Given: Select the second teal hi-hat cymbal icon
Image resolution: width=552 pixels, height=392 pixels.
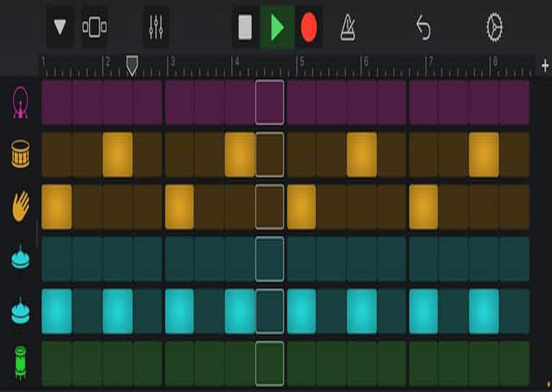Looking at the screenshot, I should (x=19, y=311).
